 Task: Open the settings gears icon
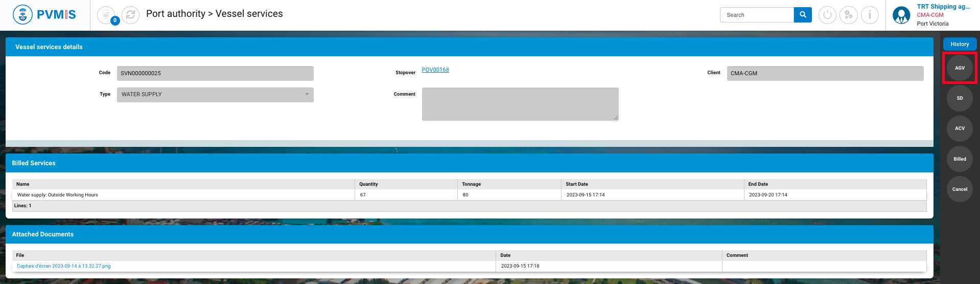pos(848,15)
